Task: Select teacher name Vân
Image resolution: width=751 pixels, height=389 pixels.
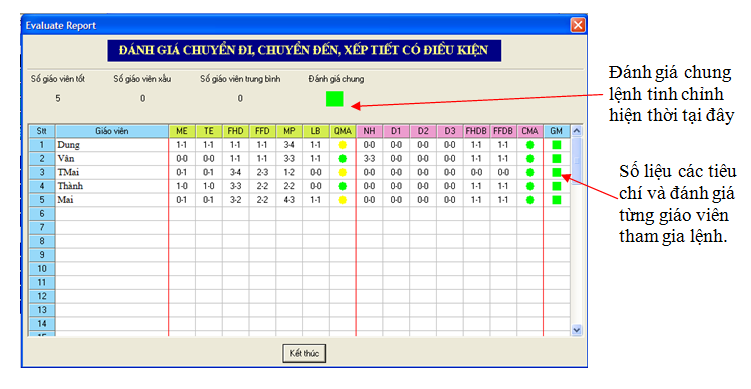Action: [x=66, y=159]
